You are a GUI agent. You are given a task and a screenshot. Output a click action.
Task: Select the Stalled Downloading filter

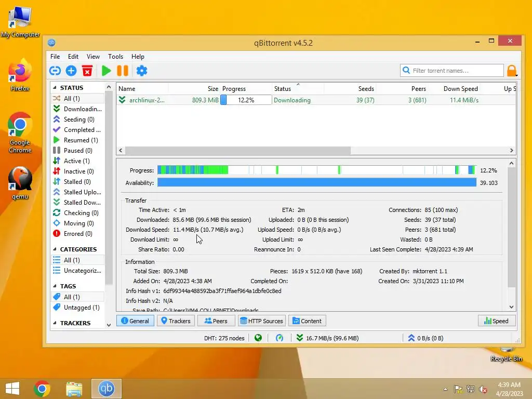[x=78, y=202]
